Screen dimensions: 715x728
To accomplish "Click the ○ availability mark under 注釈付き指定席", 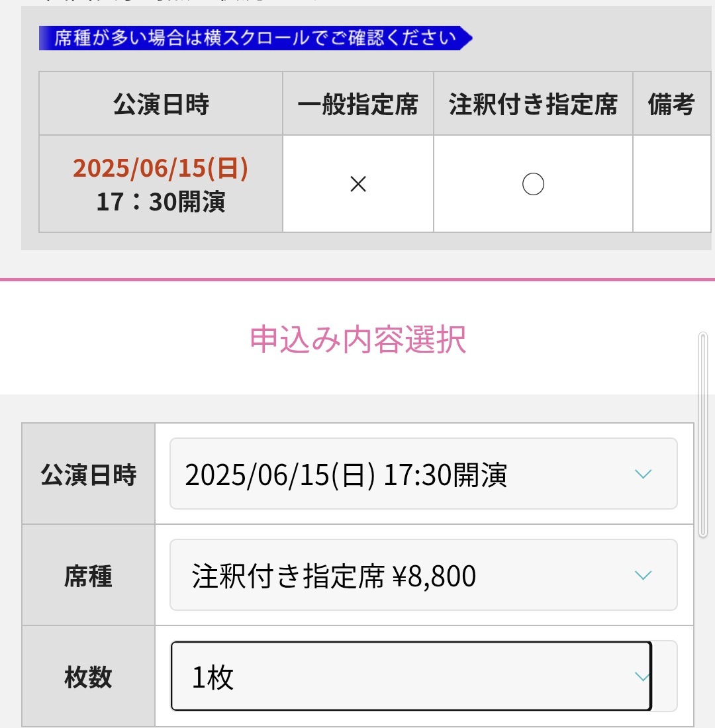I will (x=533, y=184).
